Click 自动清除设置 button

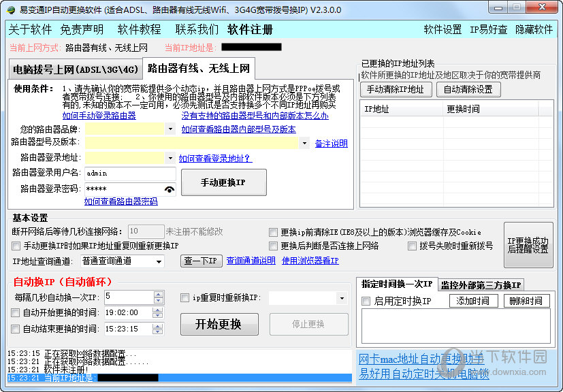[468, 89]
